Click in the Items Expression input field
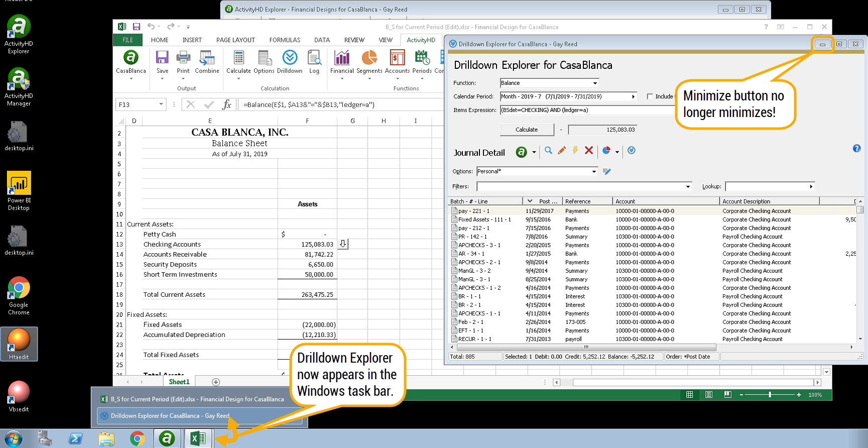 (586, 110)
